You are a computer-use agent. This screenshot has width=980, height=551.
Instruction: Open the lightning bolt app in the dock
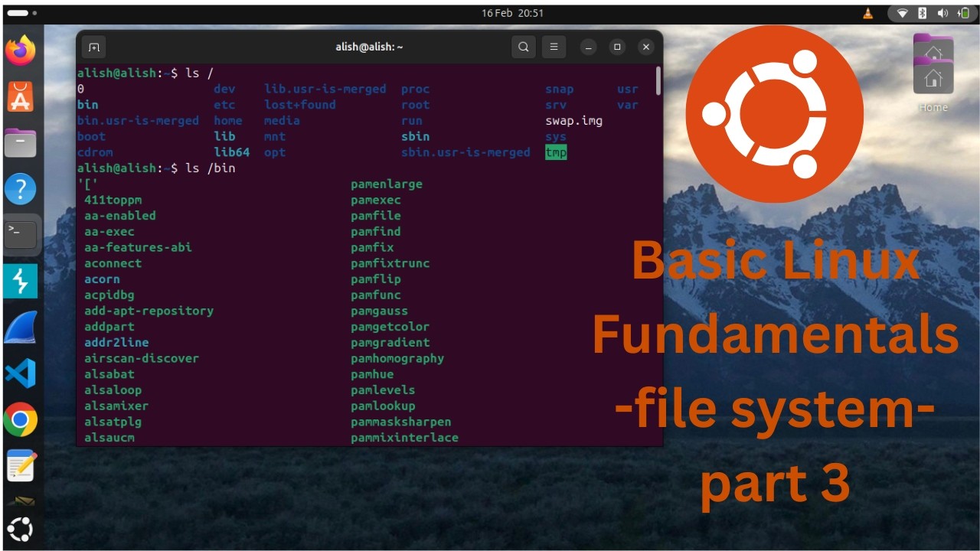pos(21,282)
